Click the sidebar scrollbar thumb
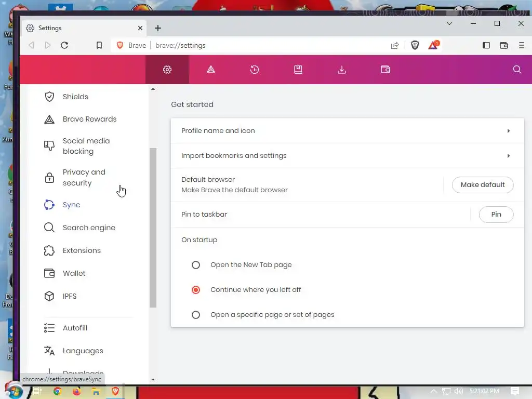Viewport: 532px width, 399px height. tap(153, 228)
